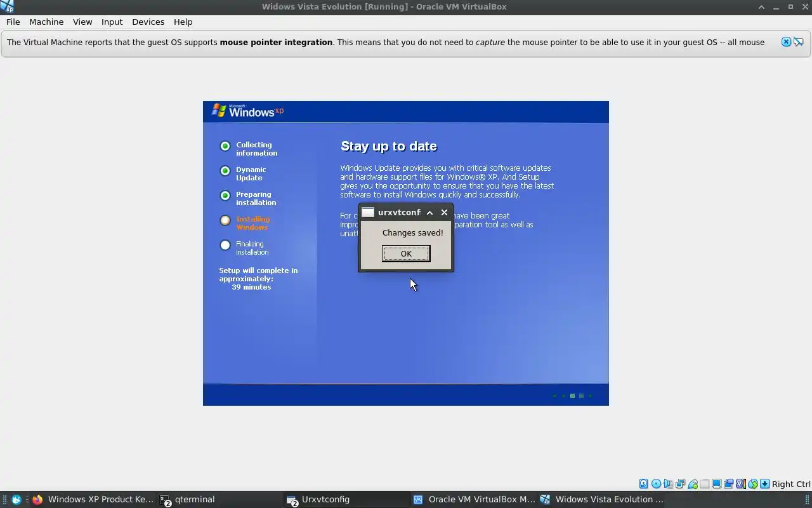Click "Setup will complete in approximately" text
This screenshot has width=812, height=508.
coord(258,274)
